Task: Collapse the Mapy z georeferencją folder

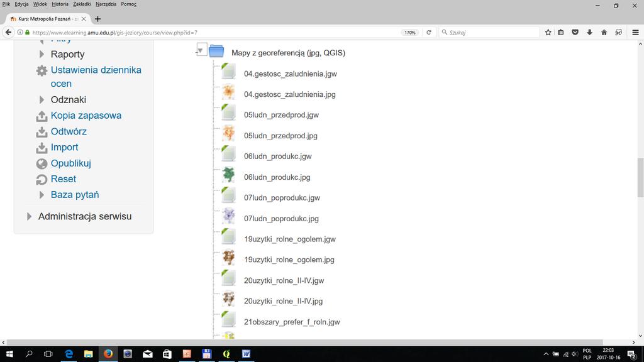Action: pos(201,50)
